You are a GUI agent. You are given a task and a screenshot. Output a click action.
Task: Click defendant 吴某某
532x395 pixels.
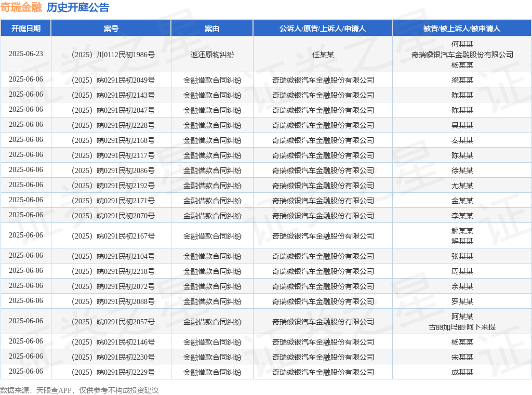point(462,125)
